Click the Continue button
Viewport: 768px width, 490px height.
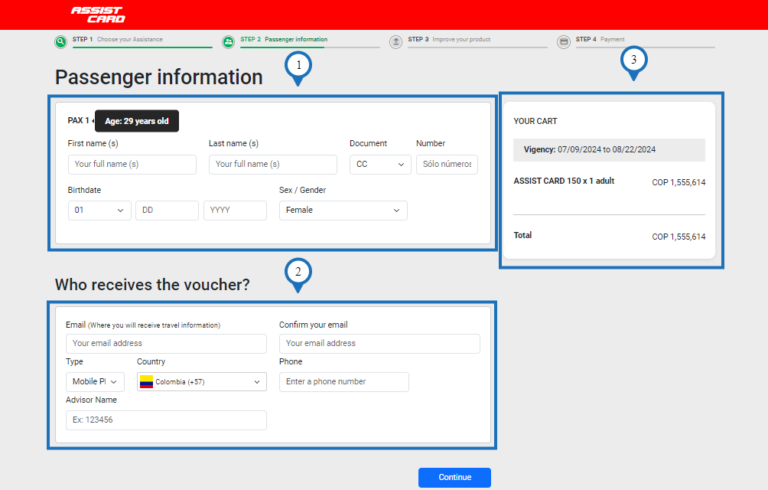[455, 477]
